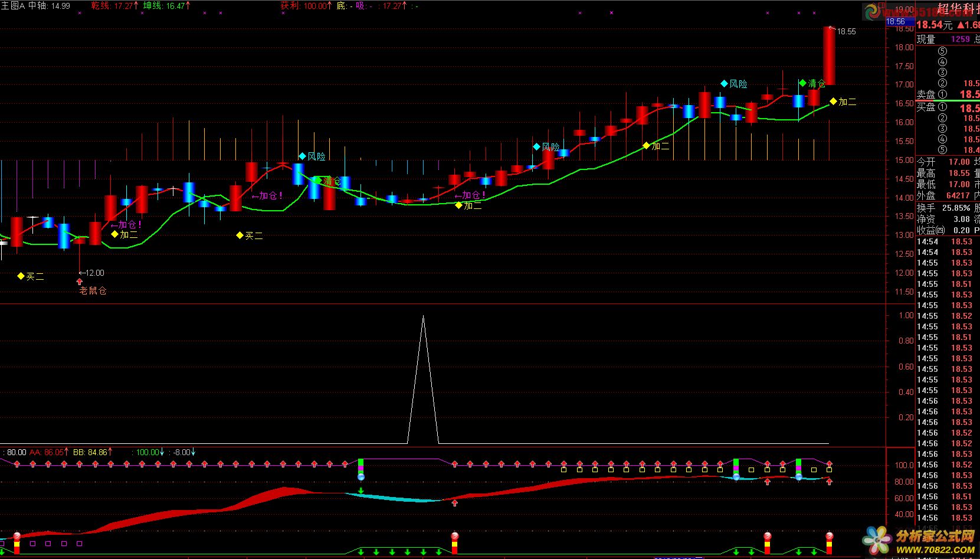Click the leftmost blue ball in oscillator panel
This screenshot has width=980, height=559.
361,476
